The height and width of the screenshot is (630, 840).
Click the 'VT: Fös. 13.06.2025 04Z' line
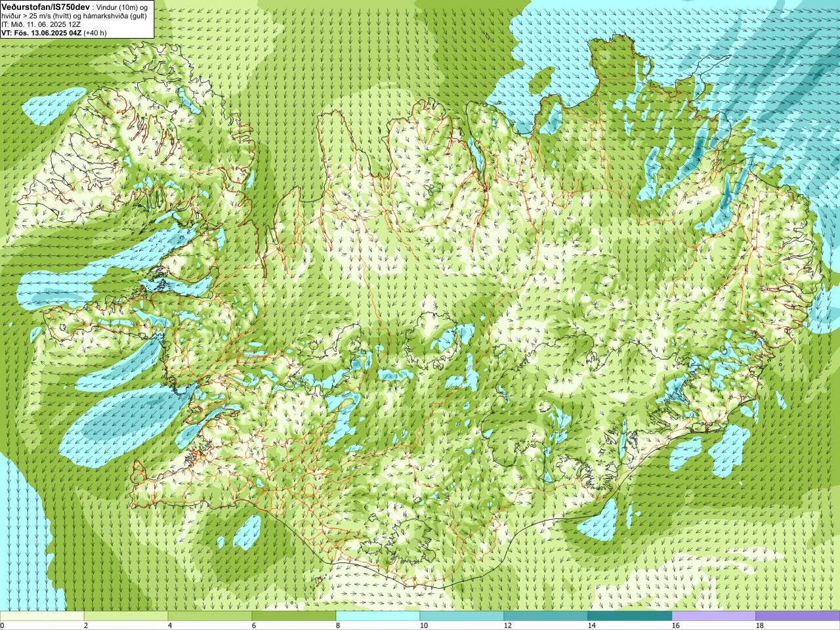point(41,32)
